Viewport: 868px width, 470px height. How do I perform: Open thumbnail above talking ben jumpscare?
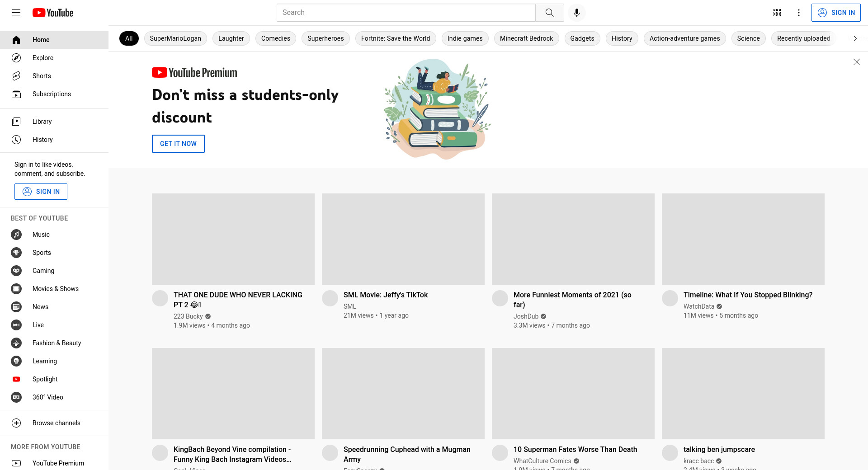click(x=743, y=394)
